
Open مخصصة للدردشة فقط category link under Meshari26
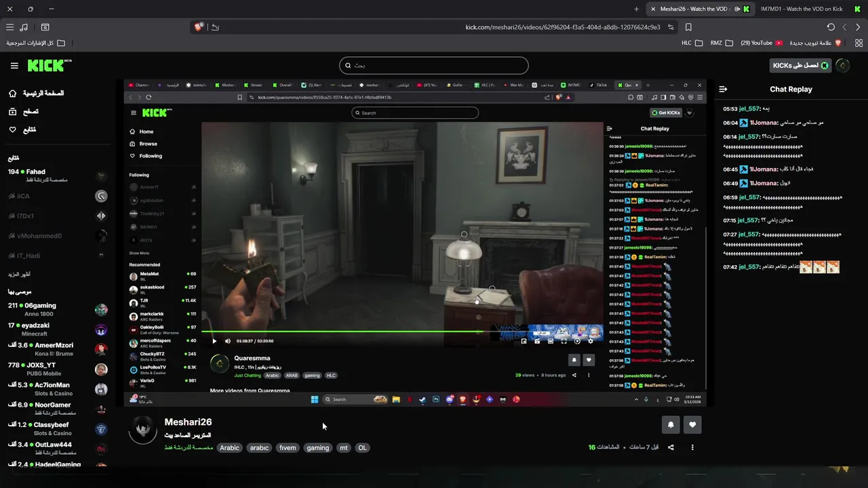click(189, 447)
